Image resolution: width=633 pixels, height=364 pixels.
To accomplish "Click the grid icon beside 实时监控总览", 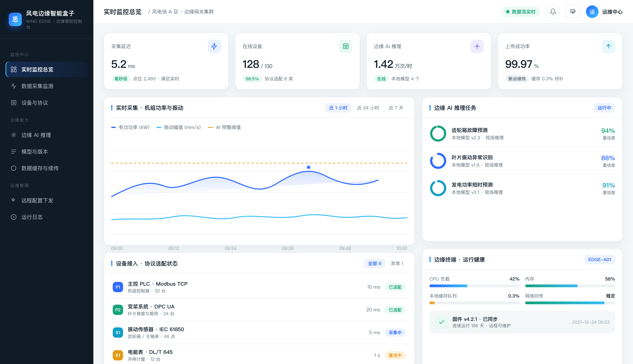I will click(x=13, y=69).
